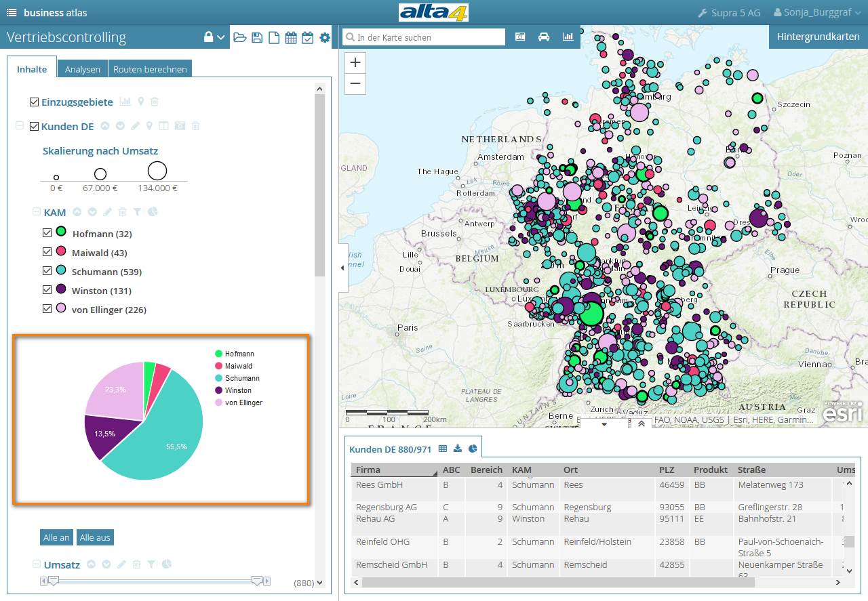Click the lock icon in project header
The width and height of the screenshot is (868, 601).
tap(209, 37)
